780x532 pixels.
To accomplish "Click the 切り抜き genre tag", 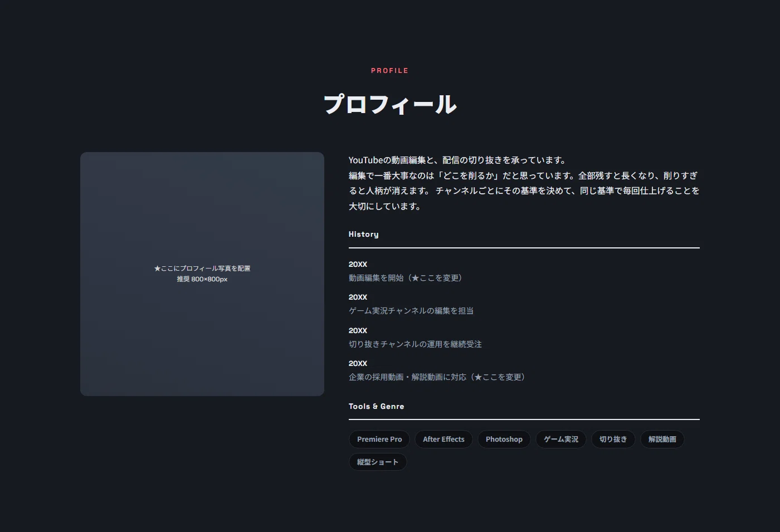I will [x=613, y=440].
